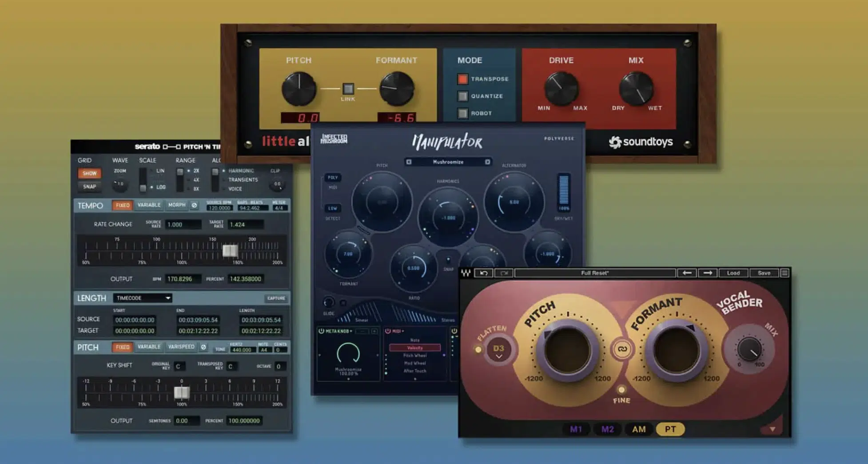This screenshot has width=868, height=464.
Task: Click the Pitch knob on Little AlterBoy
Action: [299, 88]
